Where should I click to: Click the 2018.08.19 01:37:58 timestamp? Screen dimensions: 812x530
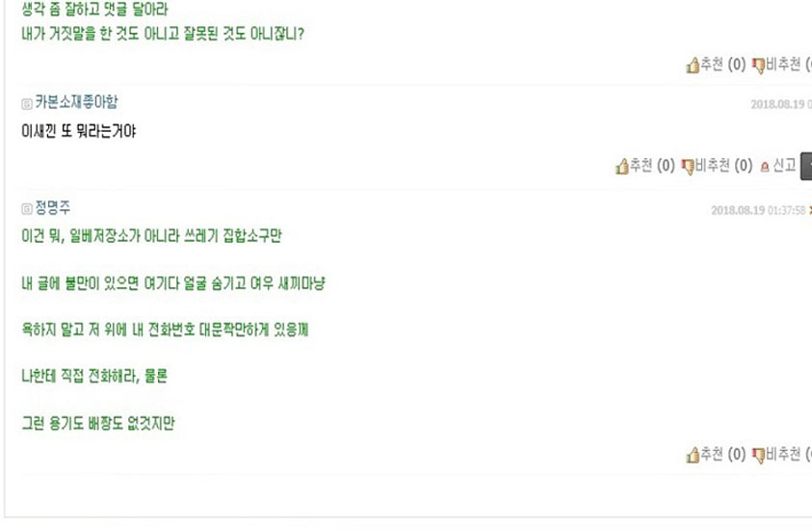coord(758,210)
